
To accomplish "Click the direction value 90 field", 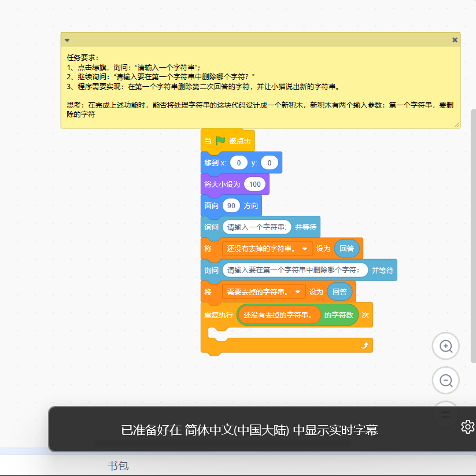I will coord(231,206).
